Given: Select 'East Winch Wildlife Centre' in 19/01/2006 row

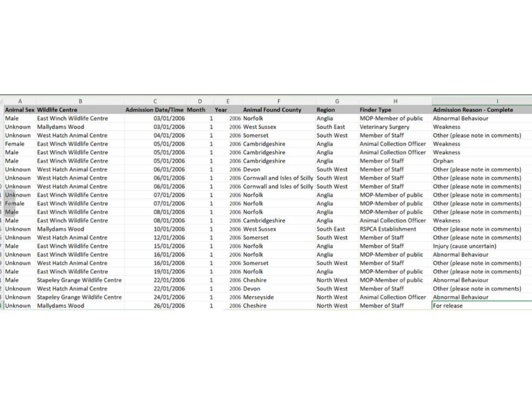Looking at the screenshot, I should coord(80,271).
